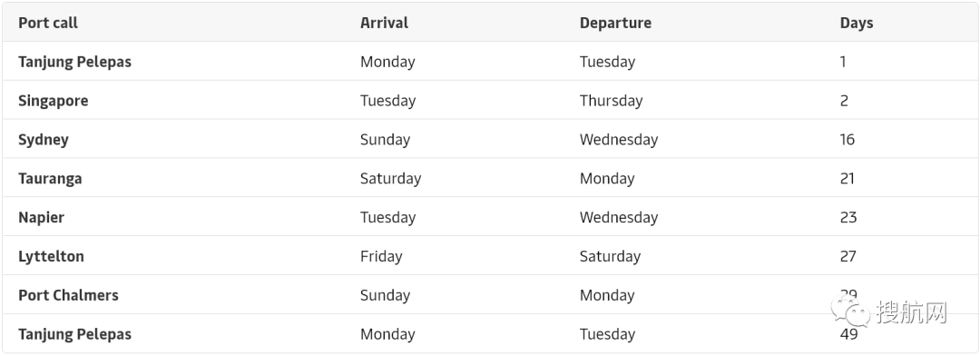The image size is (980, 356).
Task: Select the Napier port name
Action: pos(41,217)
